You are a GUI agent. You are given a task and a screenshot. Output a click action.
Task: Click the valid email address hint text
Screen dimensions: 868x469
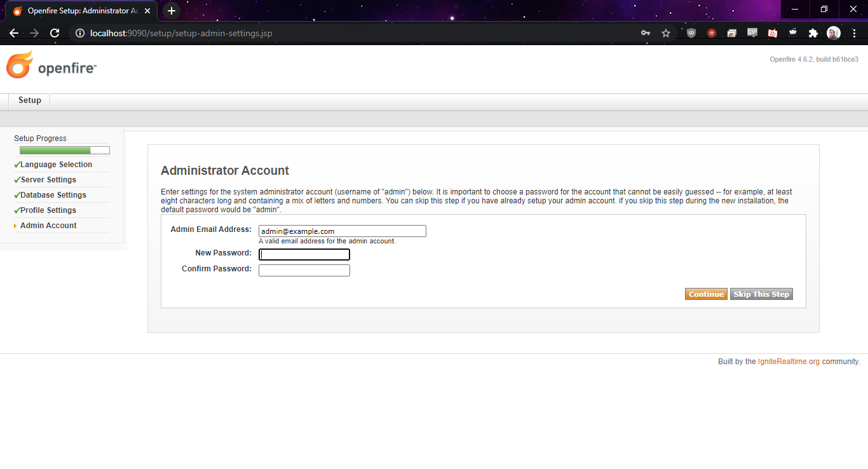coord(327,241)
